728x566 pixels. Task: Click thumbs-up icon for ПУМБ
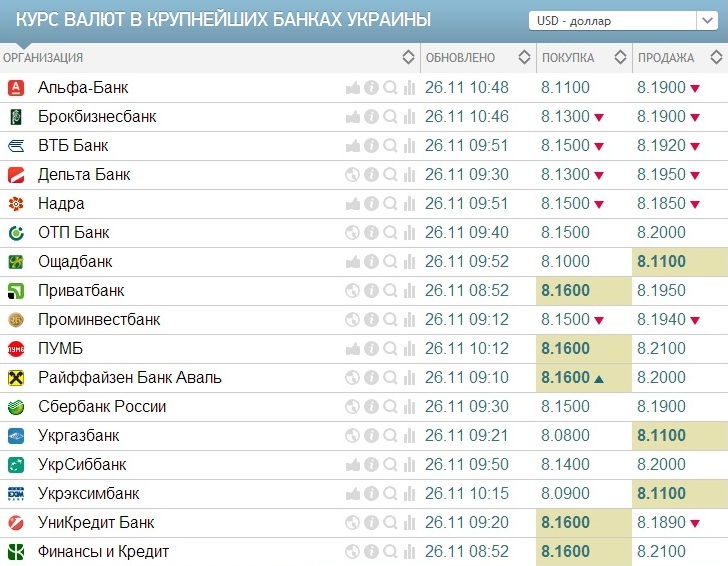353,348
